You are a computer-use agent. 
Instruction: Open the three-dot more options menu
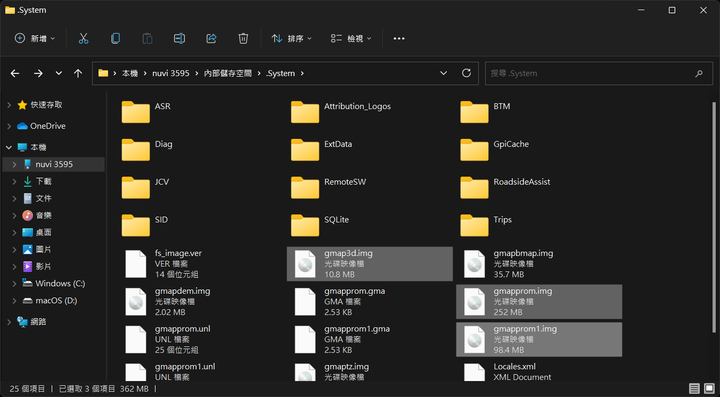click(x=399, y=39)
